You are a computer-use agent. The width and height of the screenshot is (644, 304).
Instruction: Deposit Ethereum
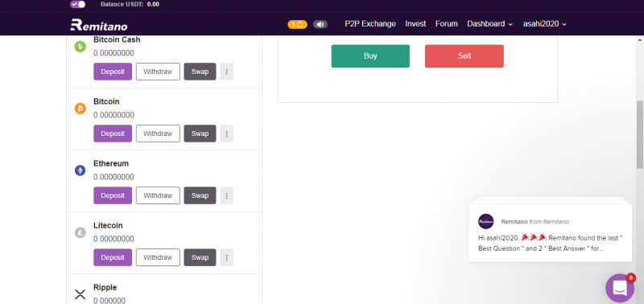(x=113, y=195)
